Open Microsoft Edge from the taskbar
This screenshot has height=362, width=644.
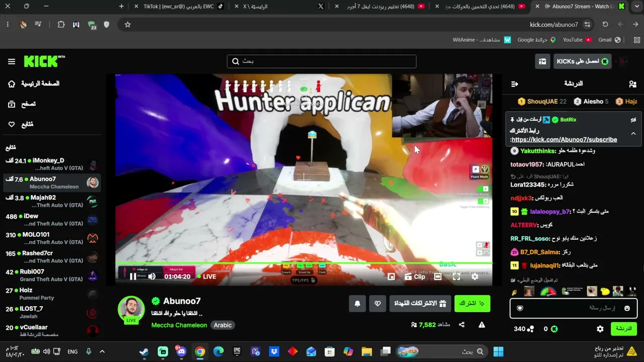[x=218, y=351]
